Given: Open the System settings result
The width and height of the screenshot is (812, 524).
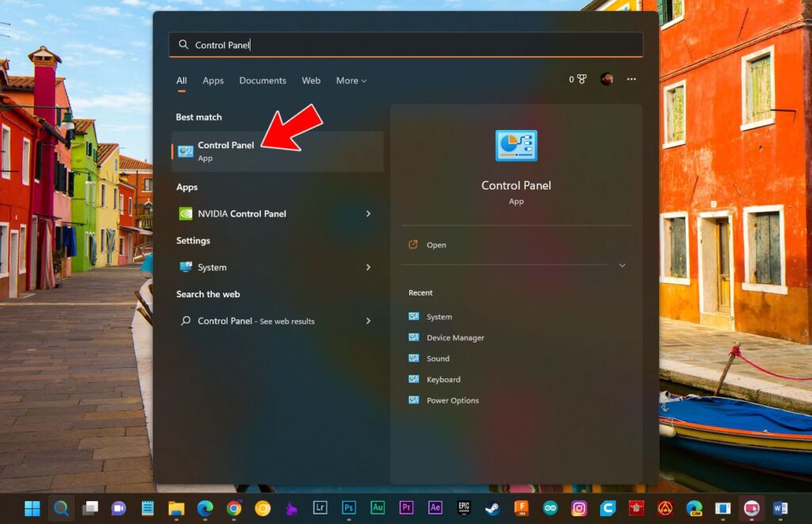Looking at the screenshot, I should click(x=277, y=267).
